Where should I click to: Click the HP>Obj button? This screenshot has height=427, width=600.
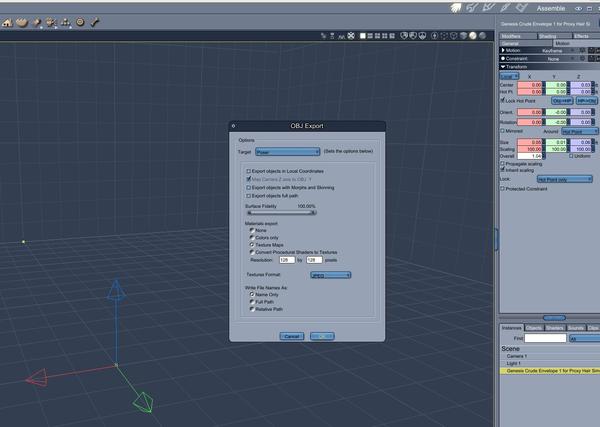587,101
